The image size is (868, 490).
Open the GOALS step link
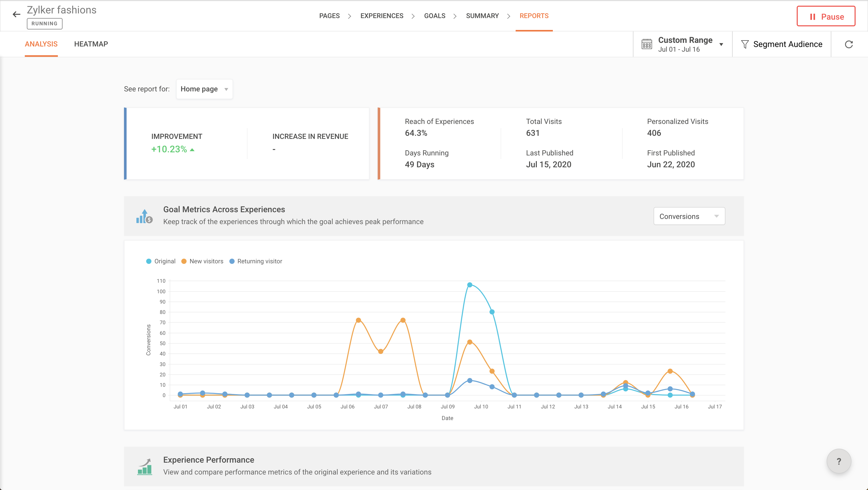434,16
